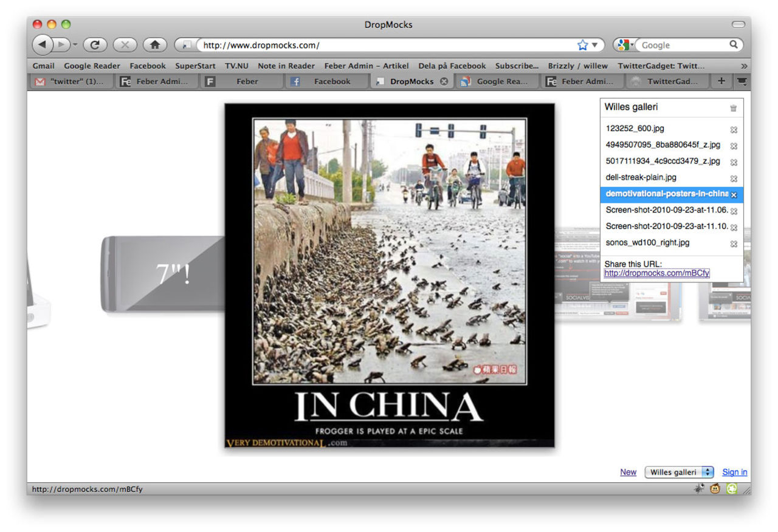The height and width of the screenshot is (532, 778).
Task: Delete dell-streak-plain.jpg with its X icon
Action: (734, 179)
